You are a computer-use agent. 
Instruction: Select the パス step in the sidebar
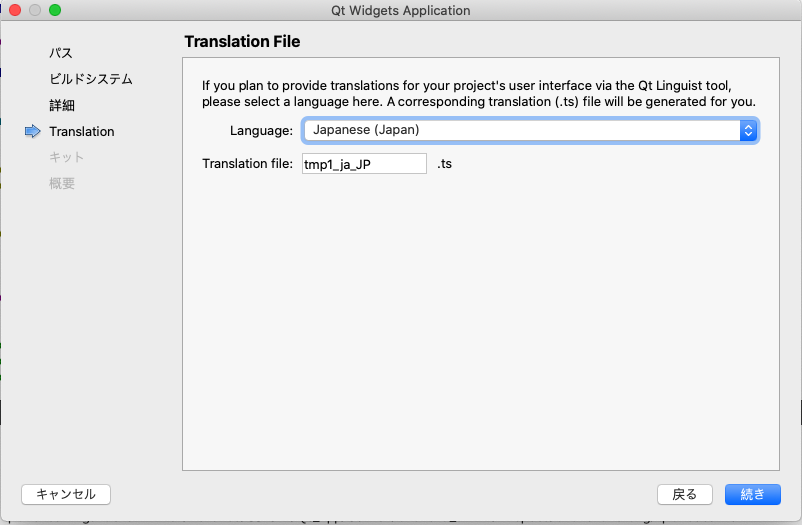[61, 53]
